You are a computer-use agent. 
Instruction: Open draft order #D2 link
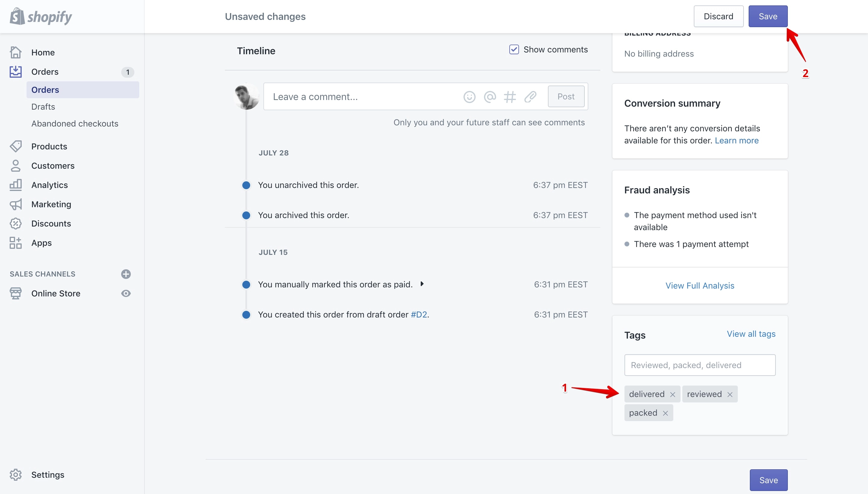[x=419, y=314]
